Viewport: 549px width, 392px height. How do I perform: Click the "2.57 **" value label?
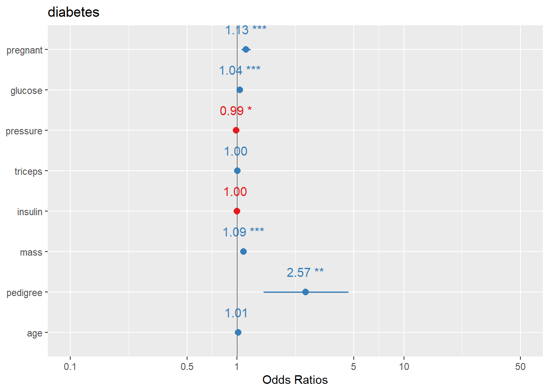305,272
